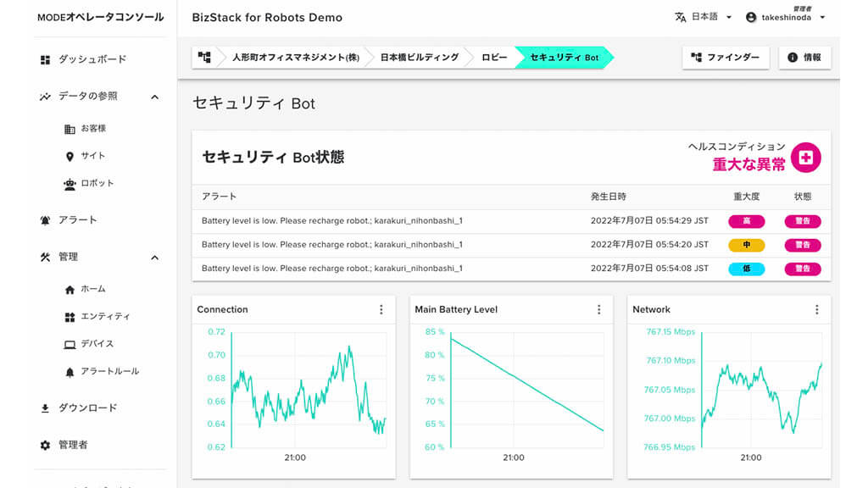Click the エンティティ widgets icon
868x488 pixels.
[70, 317]
